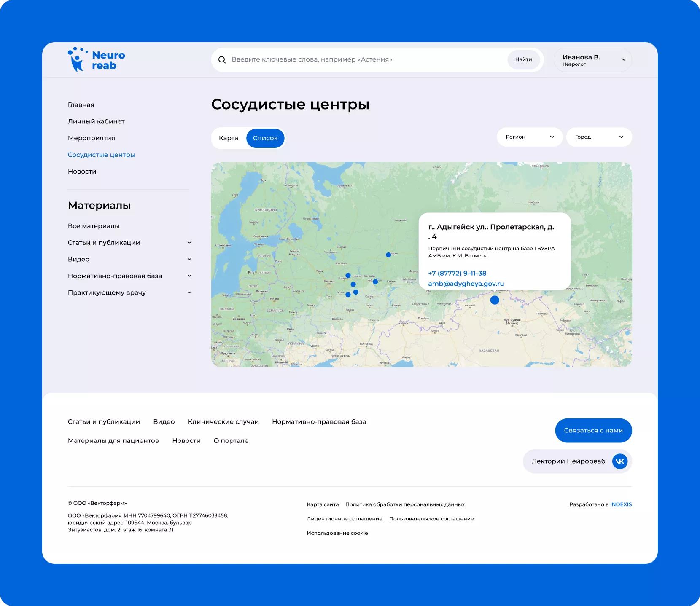Go to Главная in sidebar
This screenshot has height=606, width=700.
(x=81, y=105)
